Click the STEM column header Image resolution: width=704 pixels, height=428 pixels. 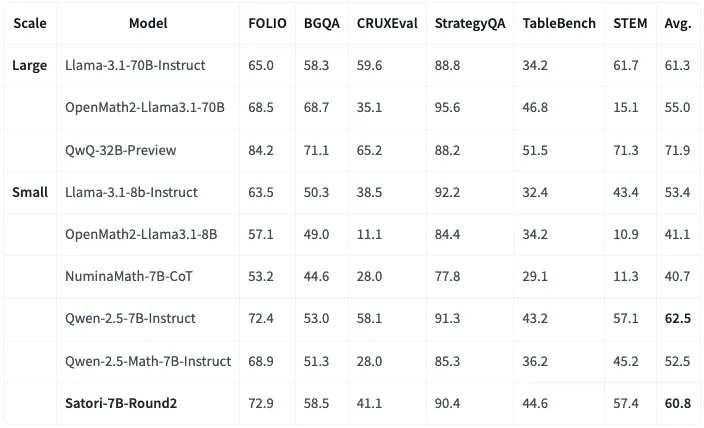(629, 23)
